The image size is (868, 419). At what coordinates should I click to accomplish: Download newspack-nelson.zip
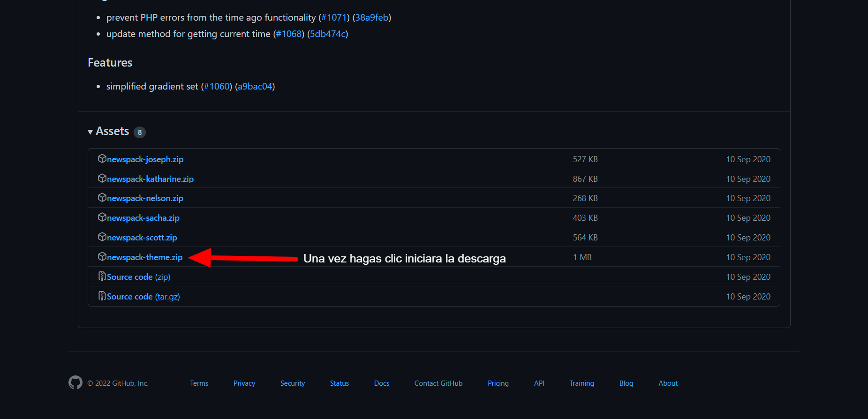145,198
